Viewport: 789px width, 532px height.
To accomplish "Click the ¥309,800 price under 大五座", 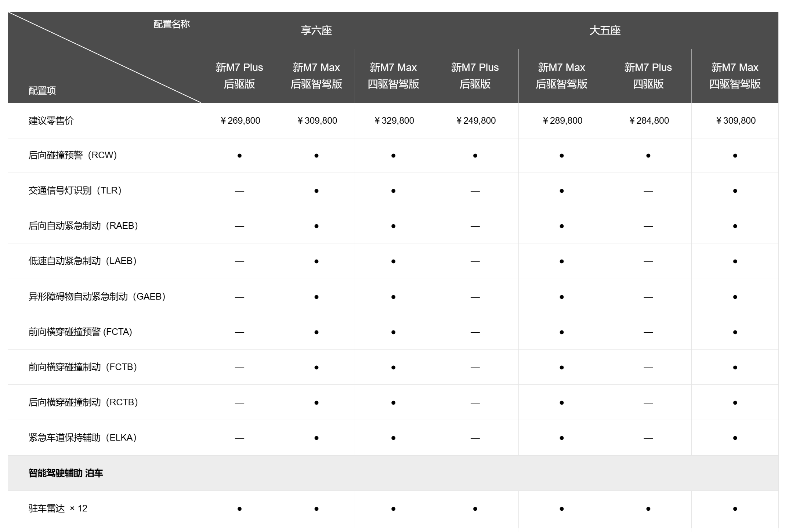I will [735, 121].
